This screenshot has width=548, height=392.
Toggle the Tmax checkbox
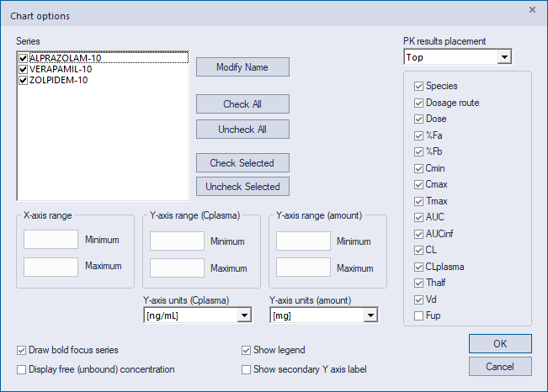(418, 202)
